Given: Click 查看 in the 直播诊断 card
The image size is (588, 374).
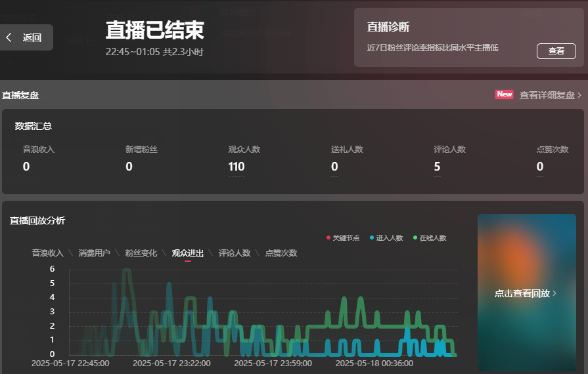Looking at the screenshot, I should click(x=556, y=51).
